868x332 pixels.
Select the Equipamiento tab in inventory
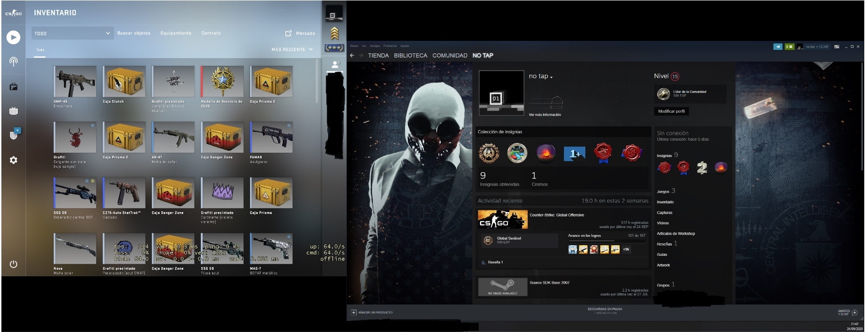pos(176,33)
